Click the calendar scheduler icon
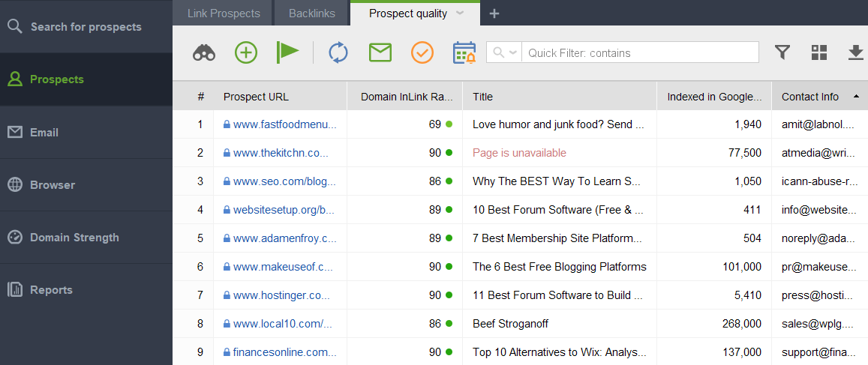 click(x=464, y=53)
